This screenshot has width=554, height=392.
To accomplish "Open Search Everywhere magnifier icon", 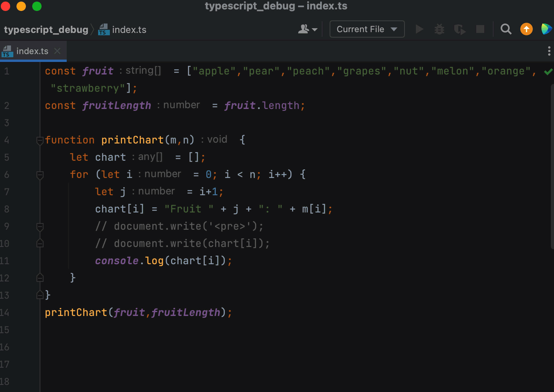I will click(x=506, y=29).
